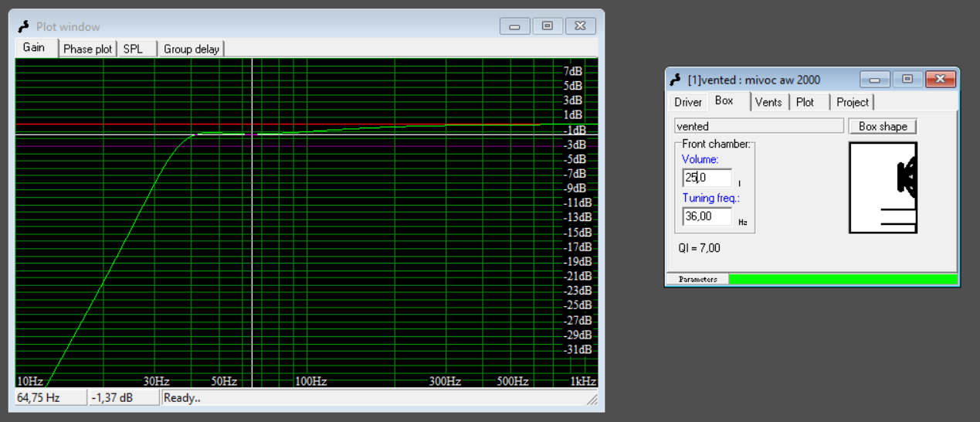Image resolution: width=980 pixels, height=422 pixels.
Task: Click the box name field containing vented
Action: (x=758, y=126)
